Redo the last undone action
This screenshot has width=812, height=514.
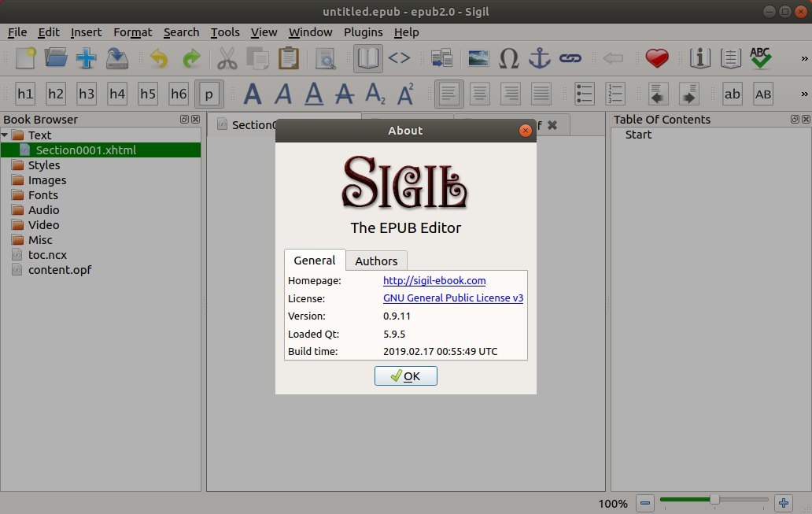(191, 58)
